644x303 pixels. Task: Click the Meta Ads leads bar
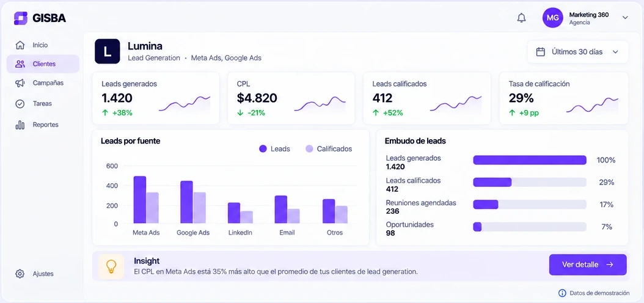coord(140,200)
